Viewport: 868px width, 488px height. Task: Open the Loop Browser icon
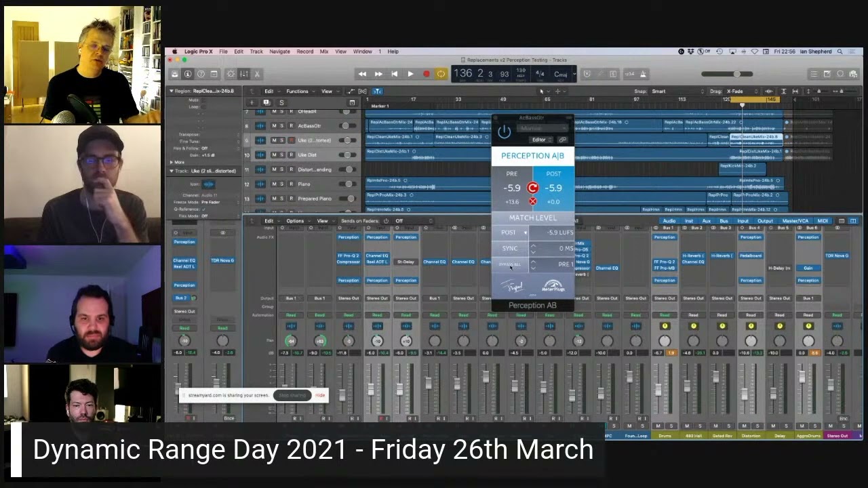pyautogui.click(x=840, y=74)
